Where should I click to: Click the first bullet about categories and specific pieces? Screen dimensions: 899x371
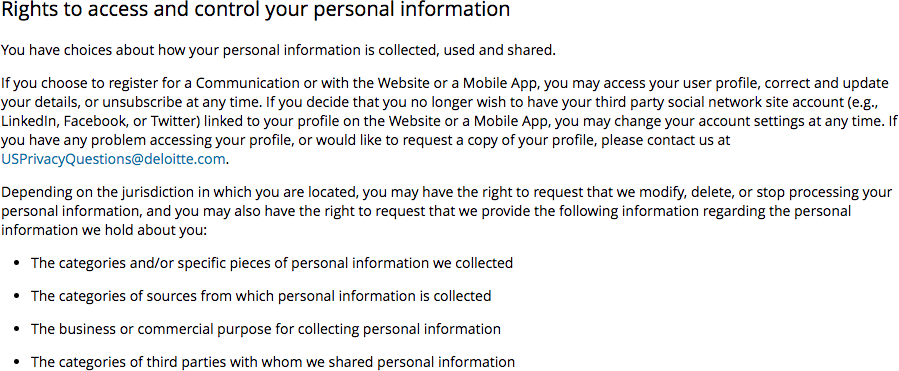click(x=272, y=263)
